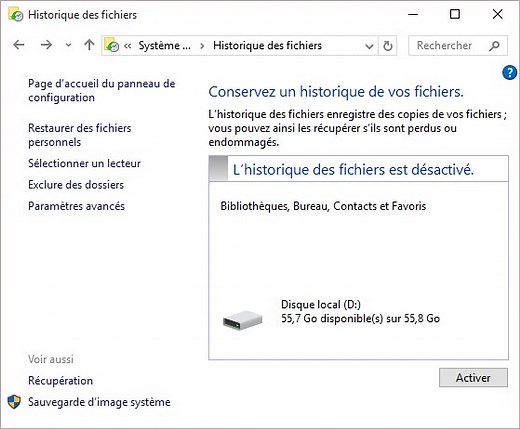This screenshot has width=520, height=429.
Task: Click the Activer button
Action: [473, 378]
